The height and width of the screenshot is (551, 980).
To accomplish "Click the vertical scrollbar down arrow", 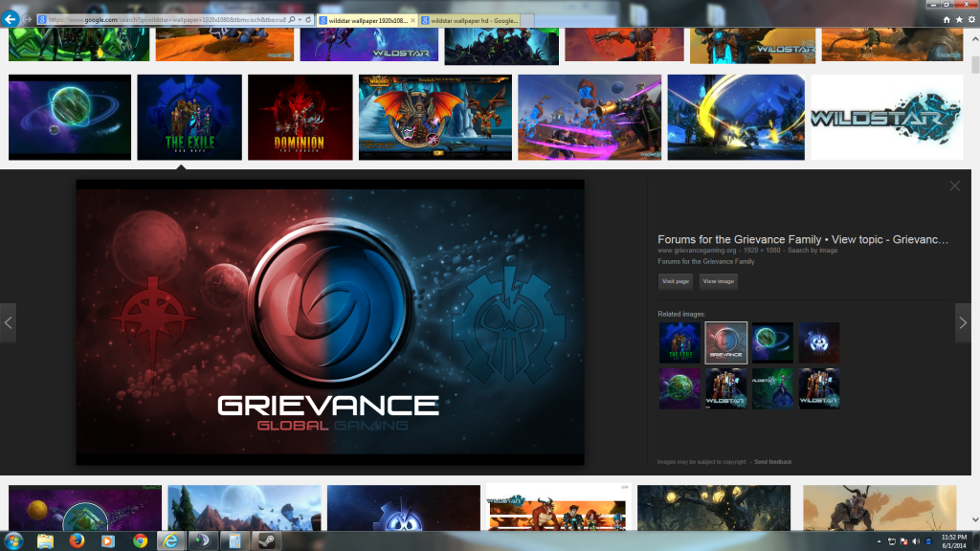I will click(x=975, y=519).
